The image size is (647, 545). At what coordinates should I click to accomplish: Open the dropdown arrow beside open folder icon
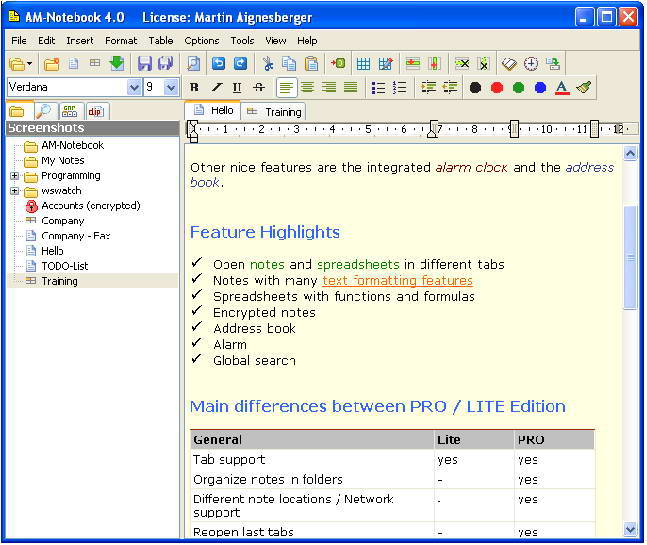click(30, 64)
